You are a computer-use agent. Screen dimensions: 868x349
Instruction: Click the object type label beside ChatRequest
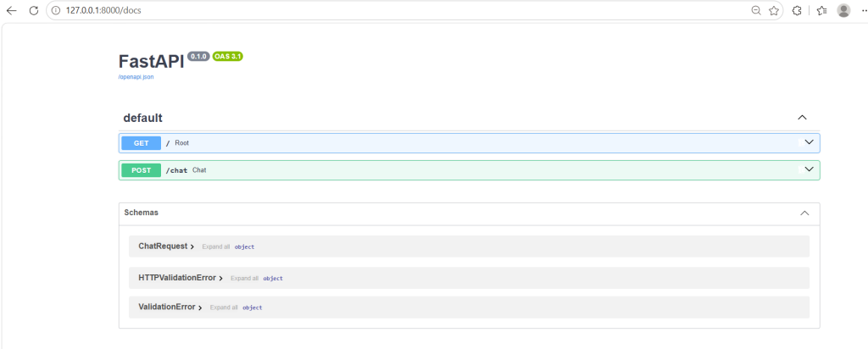244,247
